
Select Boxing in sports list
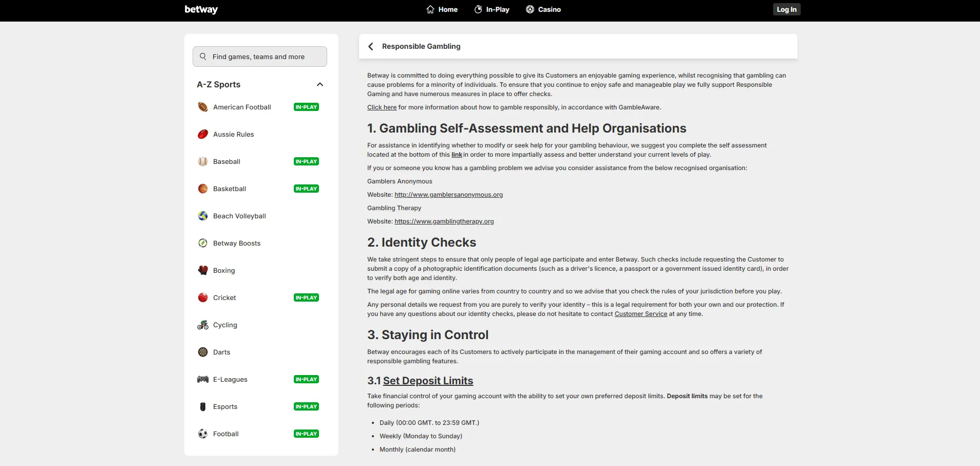pos(224,270)
